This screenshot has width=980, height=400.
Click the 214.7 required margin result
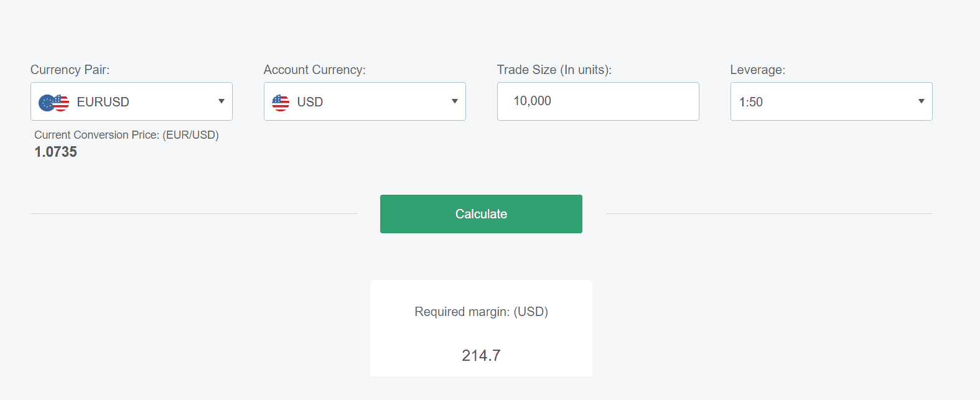pyautogui.click(x=481, y=355)
